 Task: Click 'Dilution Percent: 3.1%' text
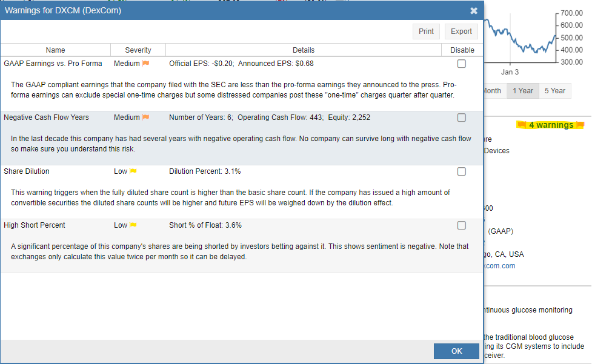pos(205,171)
